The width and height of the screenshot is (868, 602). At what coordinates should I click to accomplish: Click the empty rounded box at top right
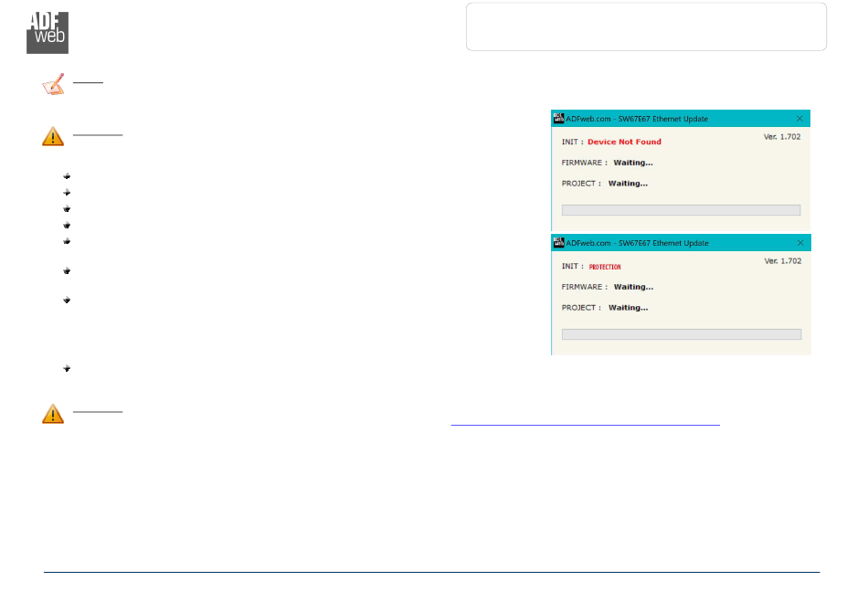pos(646,26)
